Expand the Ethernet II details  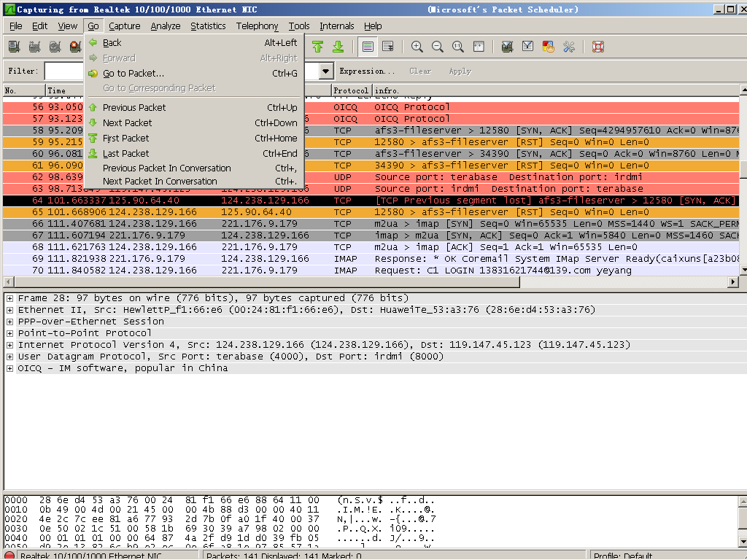point(9,310)
